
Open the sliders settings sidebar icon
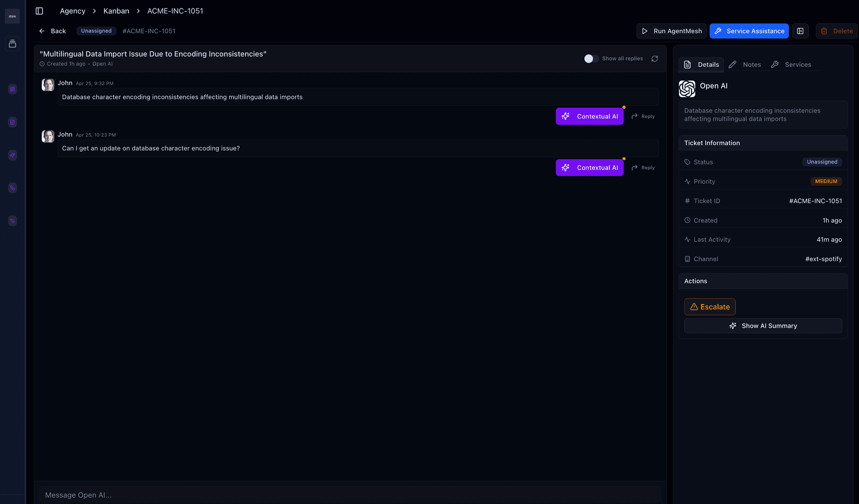[x=13, y=221]
